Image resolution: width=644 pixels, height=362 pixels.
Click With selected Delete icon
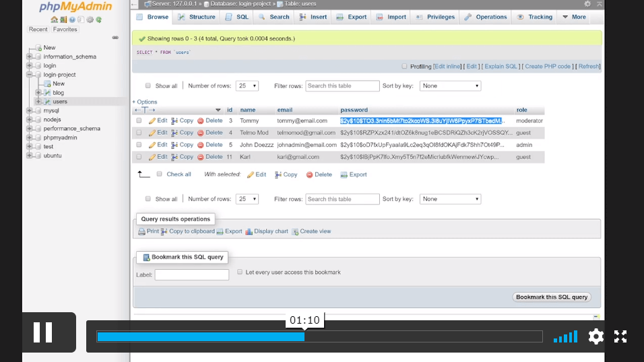point(309,175)
